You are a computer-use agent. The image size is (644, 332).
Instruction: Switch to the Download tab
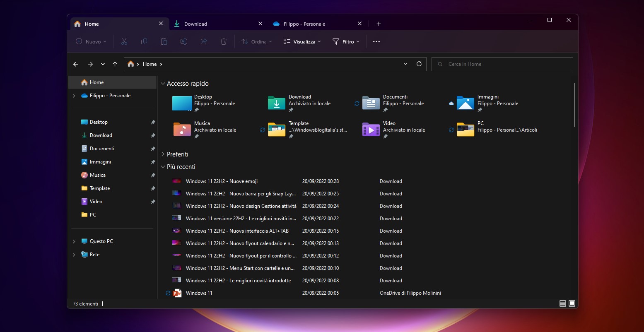pos(219,24)
